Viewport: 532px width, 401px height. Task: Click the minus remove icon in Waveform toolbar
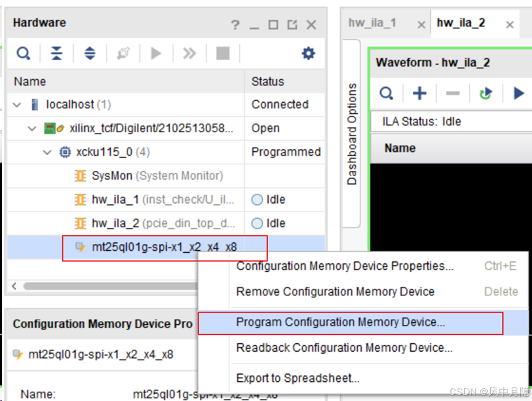tap(453, 93)
